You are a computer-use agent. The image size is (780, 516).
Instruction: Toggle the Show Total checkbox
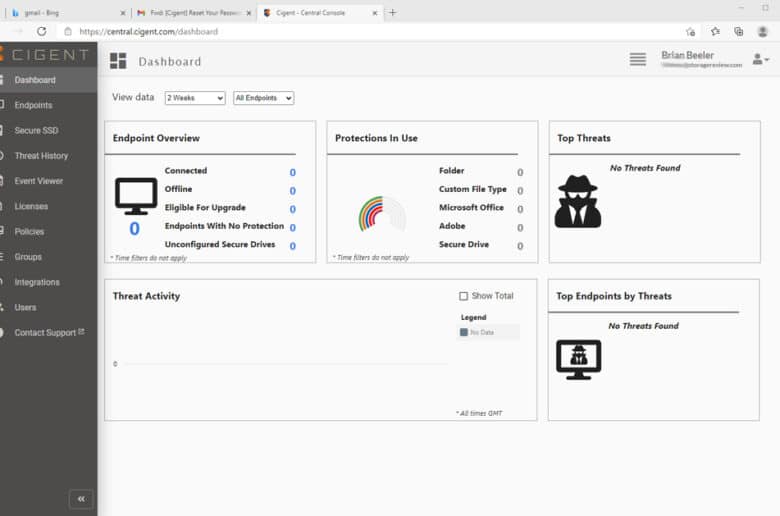click(463, 296)
